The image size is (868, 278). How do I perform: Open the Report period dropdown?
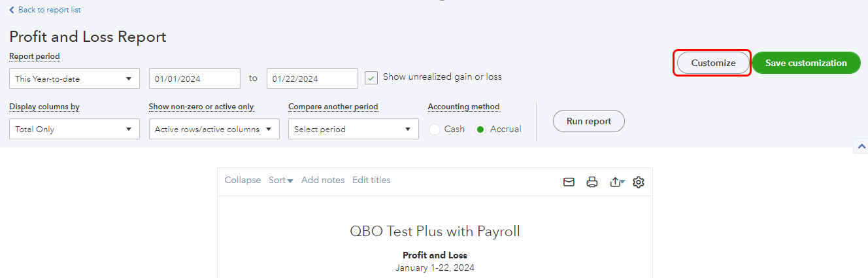coord(75,78)
